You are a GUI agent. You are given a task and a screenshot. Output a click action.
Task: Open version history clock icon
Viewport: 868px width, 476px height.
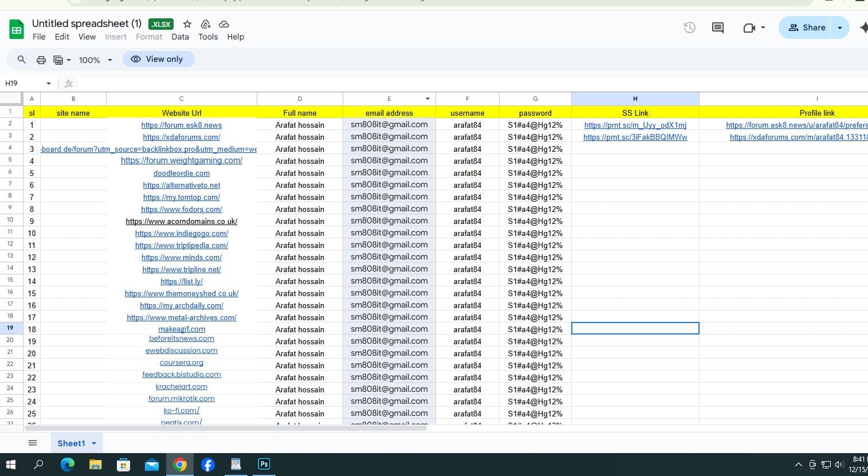pos(689,27)
